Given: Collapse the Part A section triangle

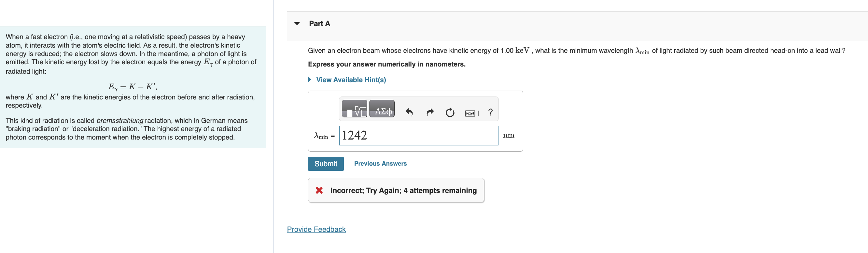Looking at the screenshot, I should (297, 23).
